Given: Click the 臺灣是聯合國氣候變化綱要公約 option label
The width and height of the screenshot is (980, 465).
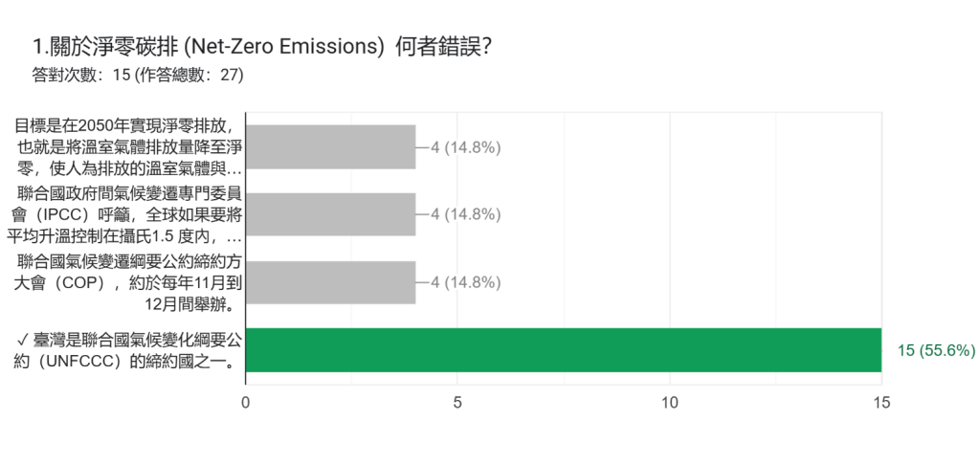Looking at the screenshot, I should coord(129,349).
